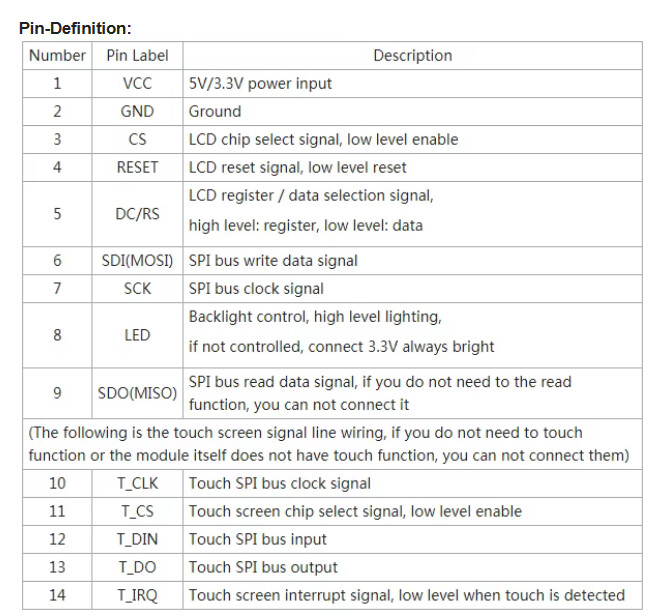Select the RESET pin label cell
653x616 pixels.
(x=137, y=167)
